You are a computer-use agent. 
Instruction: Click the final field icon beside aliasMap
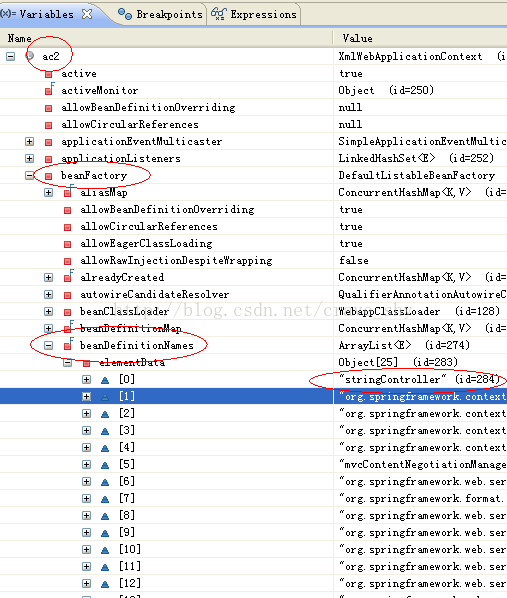[x=69, y=192]
